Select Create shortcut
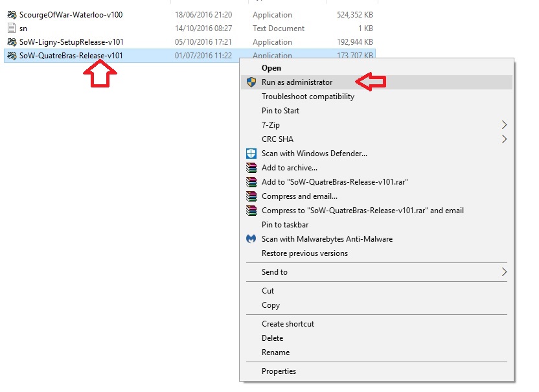 (x=377, y=324)
